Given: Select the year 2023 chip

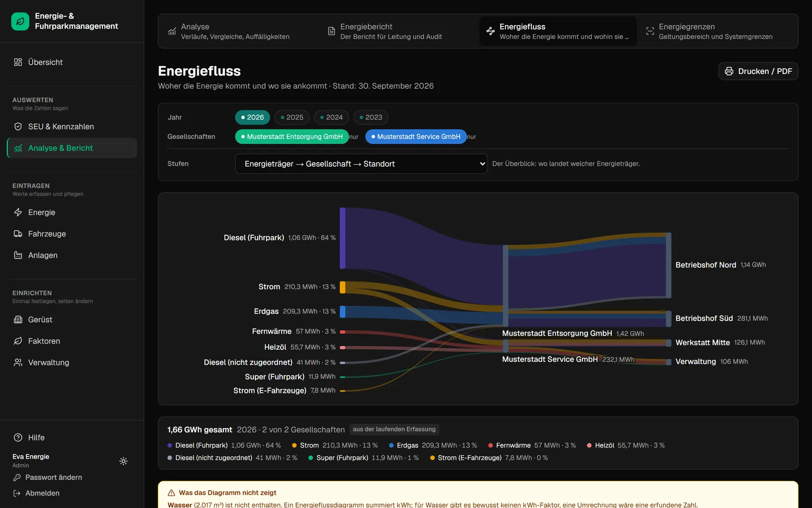Looking at the screenshot, I should [371, 117].
